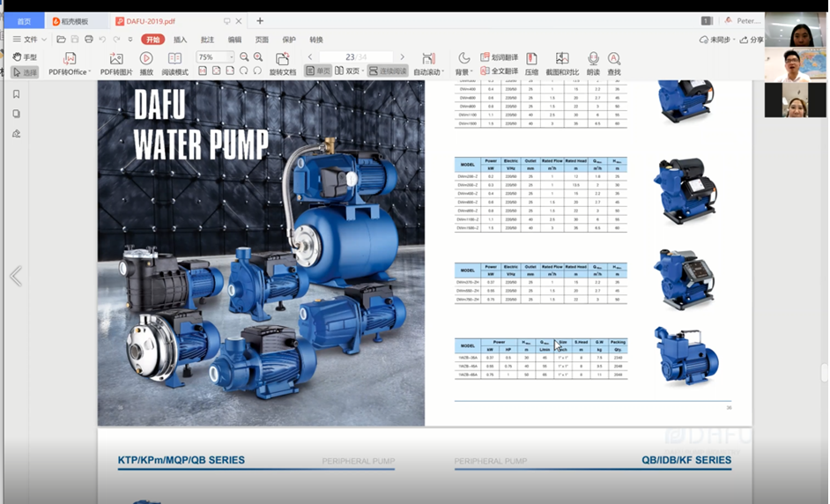Enter 阅读模式 reading mode
Viewport: 830px width, 504px height.
pyautogui.click(x=174, y=64)
